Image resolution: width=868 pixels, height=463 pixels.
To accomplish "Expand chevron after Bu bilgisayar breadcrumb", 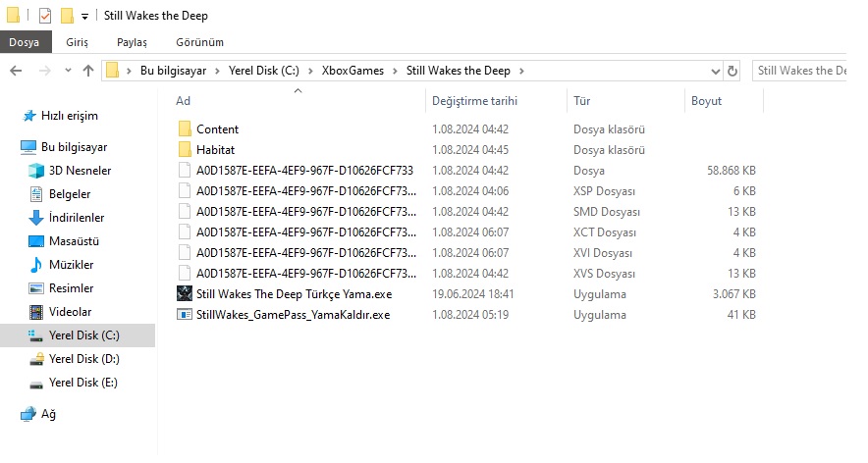I will [218, 71].
